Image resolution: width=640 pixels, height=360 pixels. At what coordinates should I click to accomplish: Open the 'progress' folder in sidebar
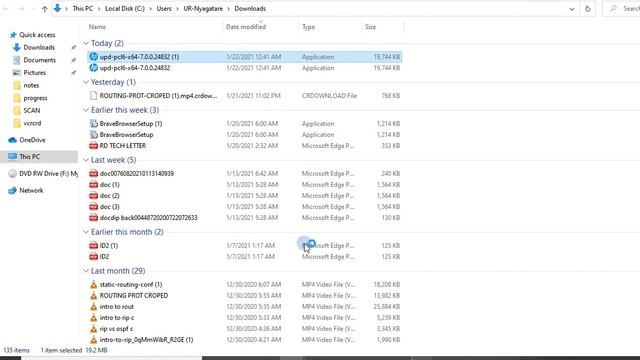(x=36, y=98)
